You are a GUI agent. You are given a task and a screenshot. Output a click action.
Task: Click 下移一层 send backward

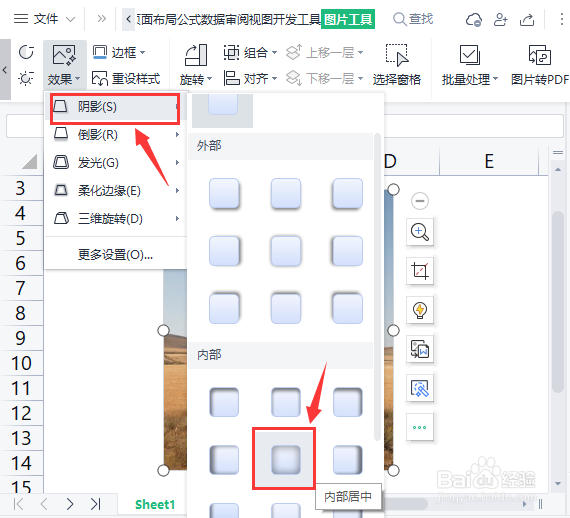click(x=324, y=78)
